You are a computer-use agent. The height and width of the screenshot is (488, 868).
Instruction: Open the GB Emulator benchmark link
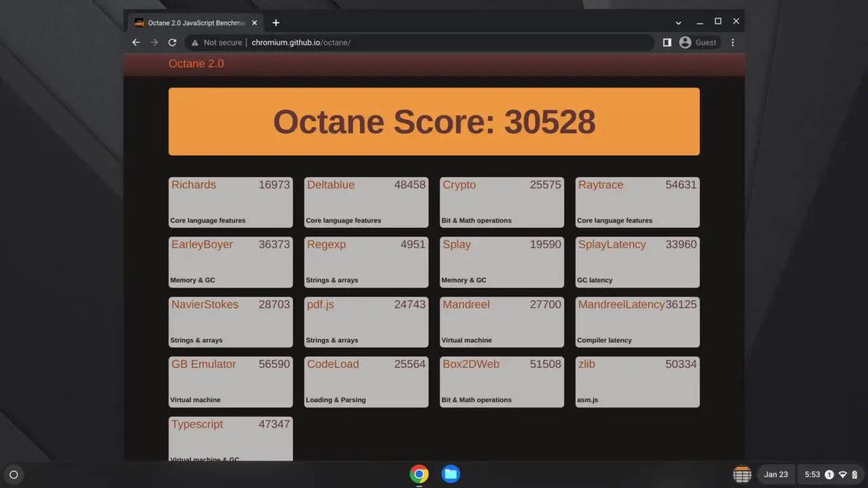tap(203, 364)
